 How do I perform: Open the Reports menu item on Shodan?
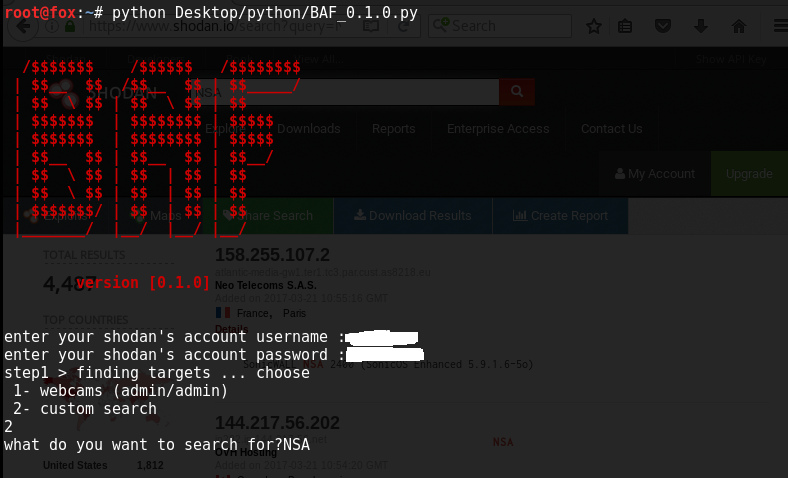pyautogui.click(x=393, y=129)
